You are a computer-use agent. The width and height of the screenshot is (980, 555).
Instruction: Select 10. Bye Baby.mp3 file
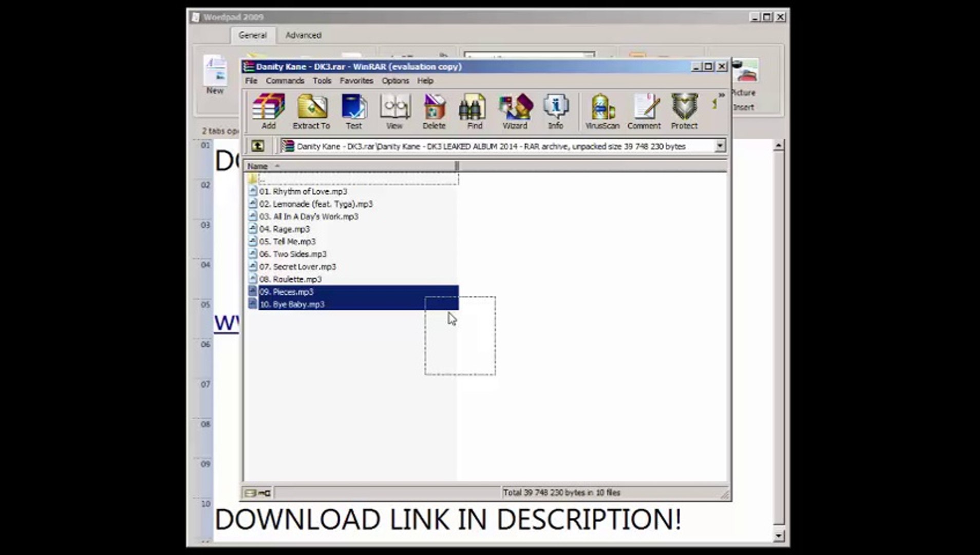click(x=353, y=304)
